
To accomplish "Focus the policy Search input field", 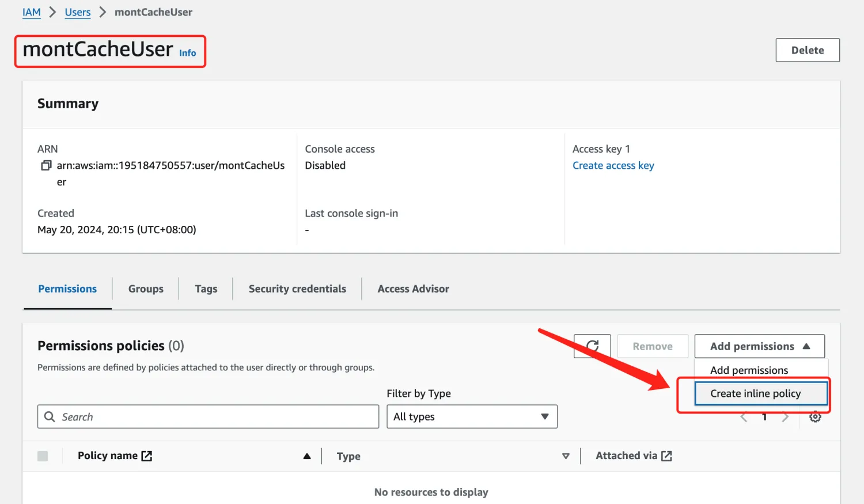I will coord(208,416).
